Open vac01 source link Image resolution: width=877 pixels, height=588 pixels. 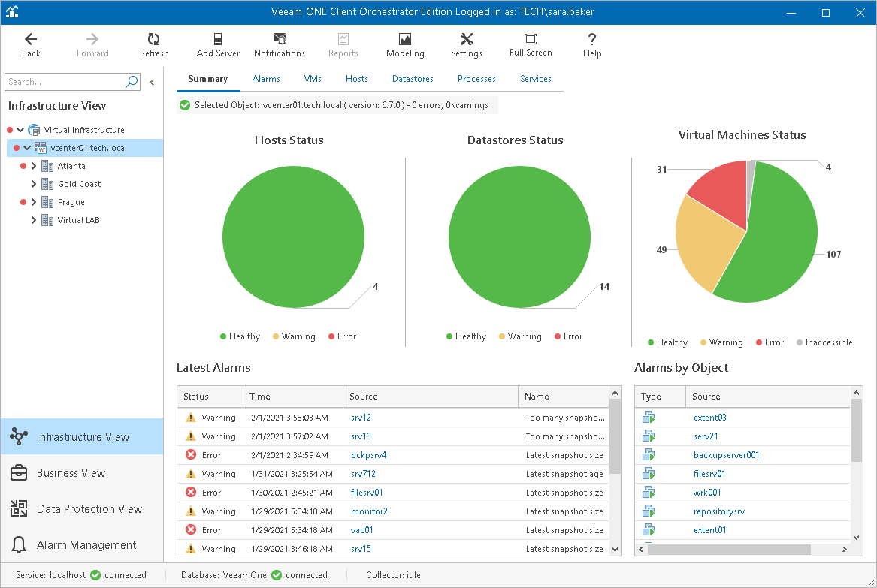coord(362,530)
